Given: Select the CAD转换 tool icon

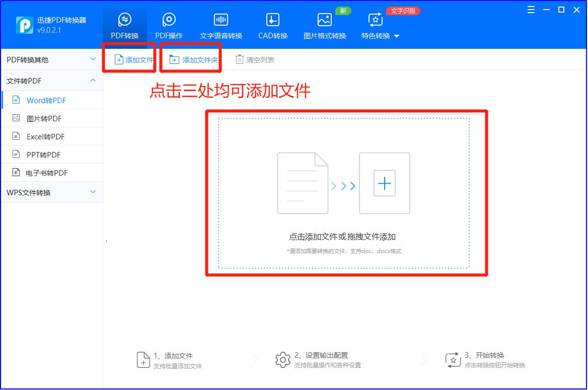Looking at the screenshot, I should click(272, 20).
